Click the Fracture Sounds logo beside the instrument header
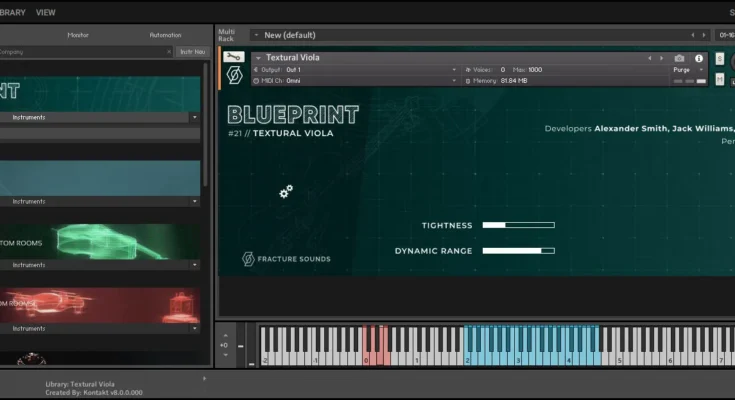735x400 pixels. coord(234,75)
